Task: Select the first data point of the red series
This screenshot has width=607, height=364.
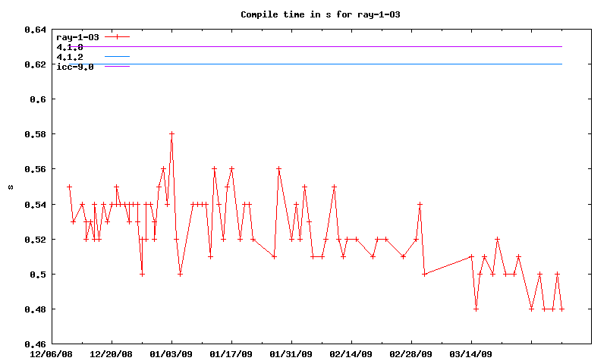Action: point(69,187)
